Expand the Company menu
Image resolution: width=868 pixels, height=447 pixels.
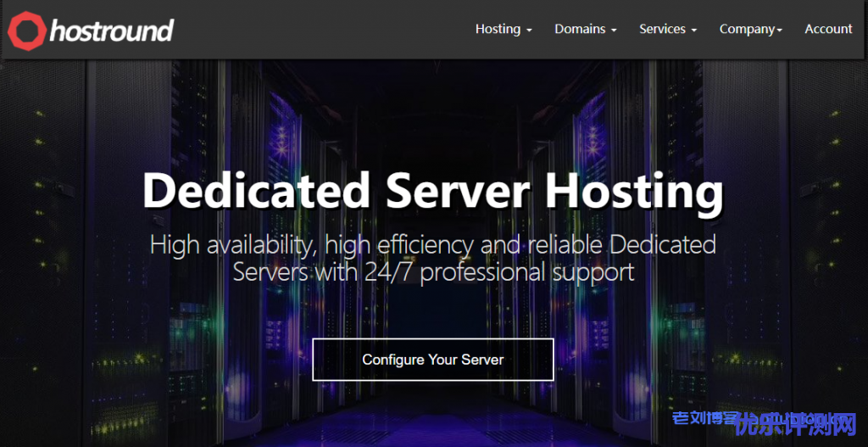(x=751, y=29)
